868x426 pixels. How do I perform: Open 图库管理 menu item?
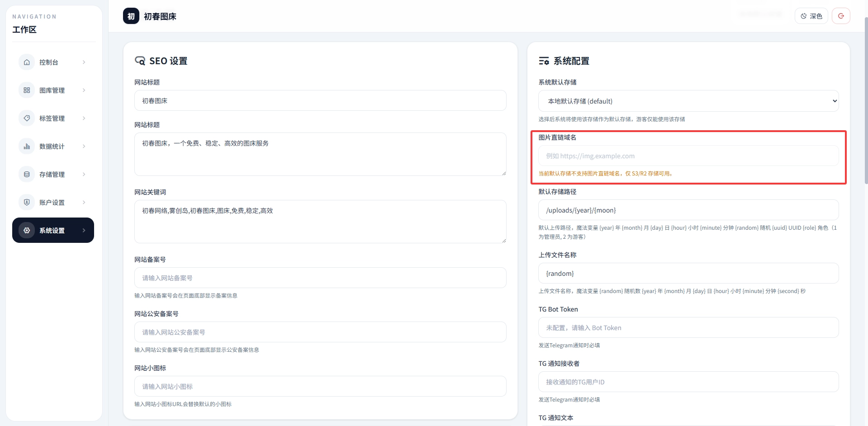point(53,90)
